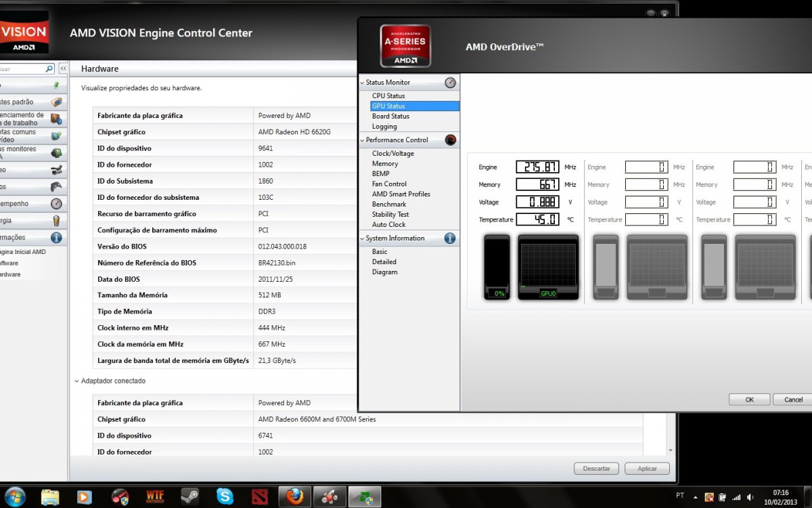Open Windows Explorer from the taskbar
Image resolution: width=812 pixels, height=508 pixels.
[x=51, y=496]
